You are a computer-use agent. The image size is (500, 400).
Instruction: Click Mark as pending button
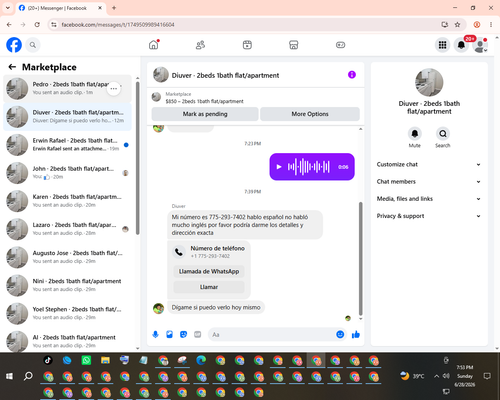205,114
